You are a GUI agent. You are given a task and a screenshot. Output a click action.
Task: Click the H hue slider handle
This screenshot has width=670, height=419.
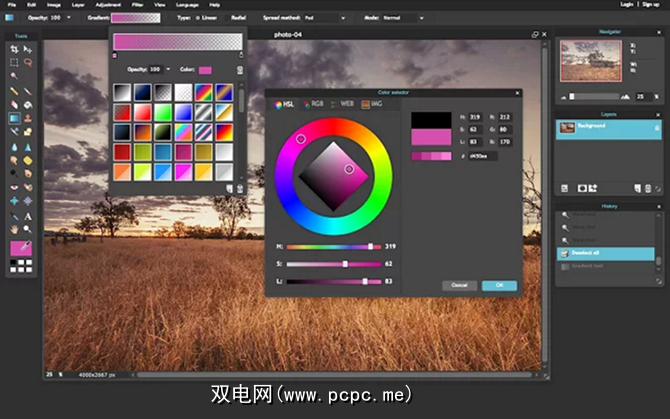coord(370,246)
